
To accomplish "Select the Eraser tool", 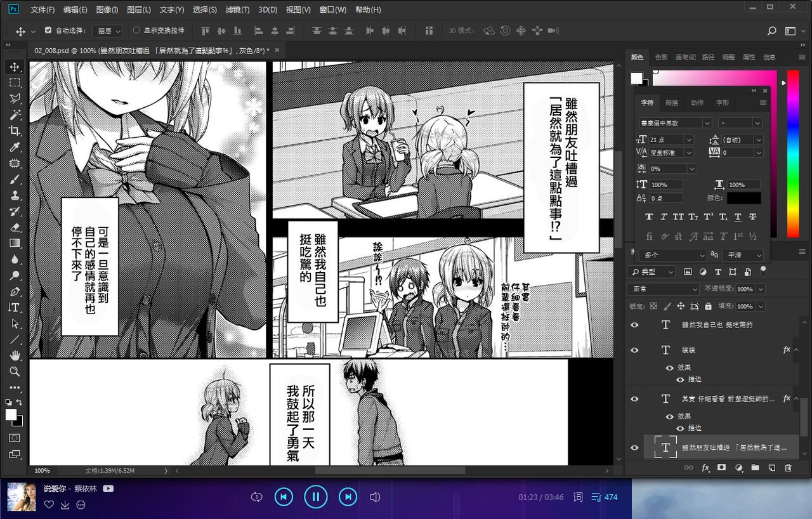I will [15, 227].
